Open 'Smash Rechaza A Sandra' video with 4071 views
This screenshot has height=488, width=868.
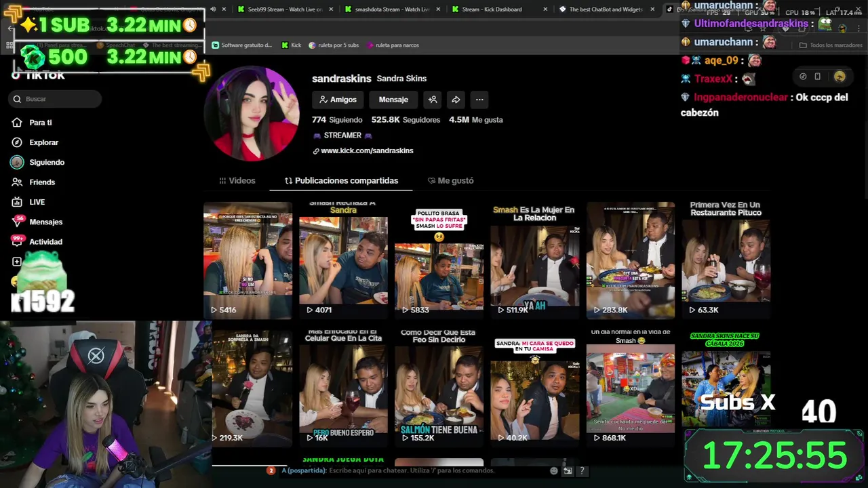pyautogui.click(x=343, y=260)
